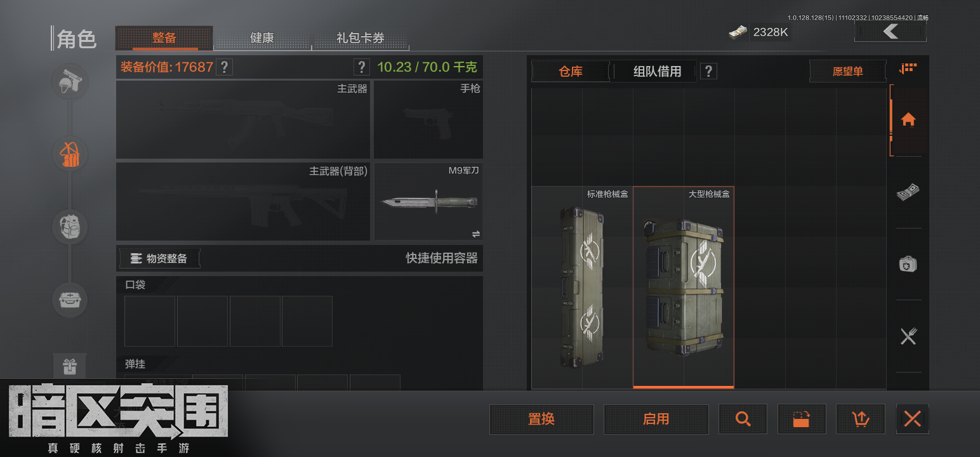This screenshot has width=980, height=457.
Task: Open help next to 装备价值
Action: click(x=223, y=67)
